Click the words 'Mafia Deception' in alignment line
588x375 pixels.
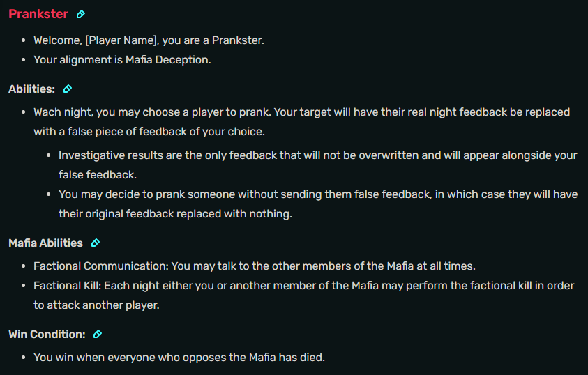pos(168,59)
